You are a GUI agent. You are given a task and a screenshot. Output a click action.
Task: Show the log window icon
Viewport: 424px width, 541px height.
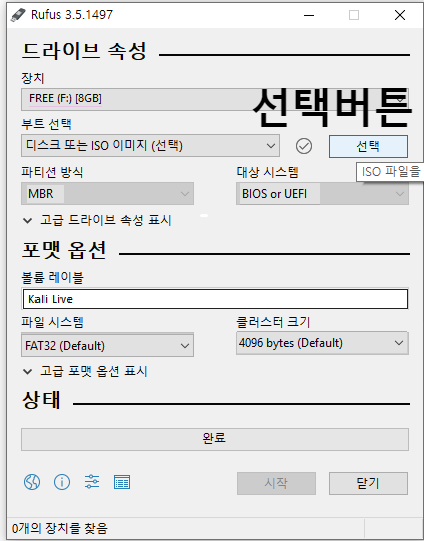click(x=122, y=482)
